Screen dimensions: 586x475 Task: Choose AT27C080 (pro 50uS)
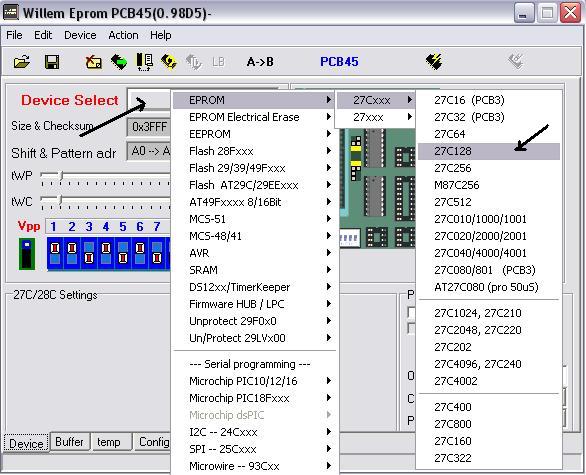[x=488, y=287]
